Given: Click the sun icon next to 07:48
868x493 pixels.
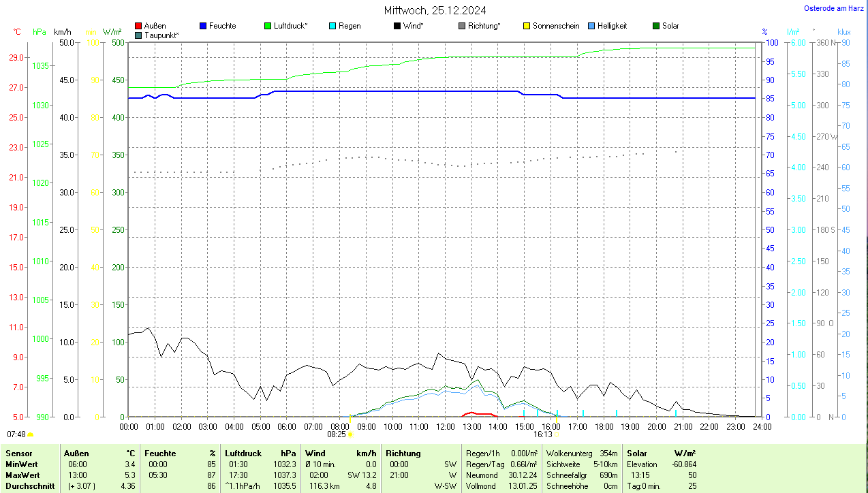Looking at the screenshot, I should [31, 434].
